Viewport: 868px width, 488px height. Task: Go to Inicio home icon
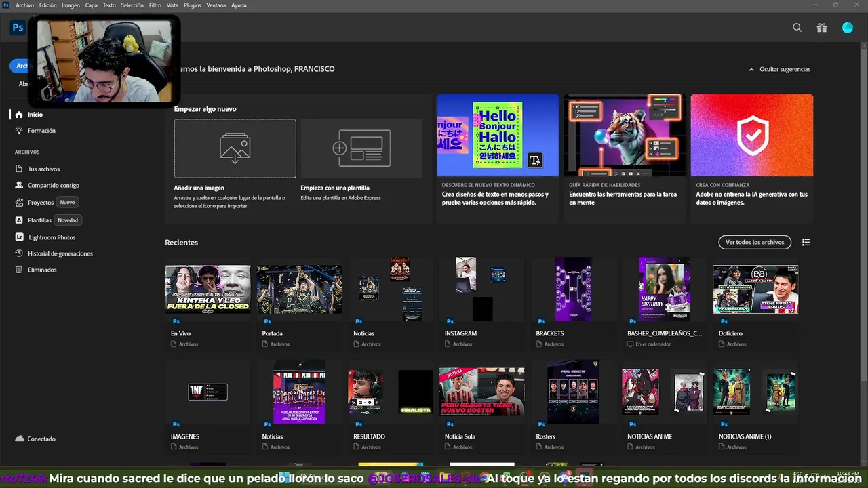[x=19, y=115]
